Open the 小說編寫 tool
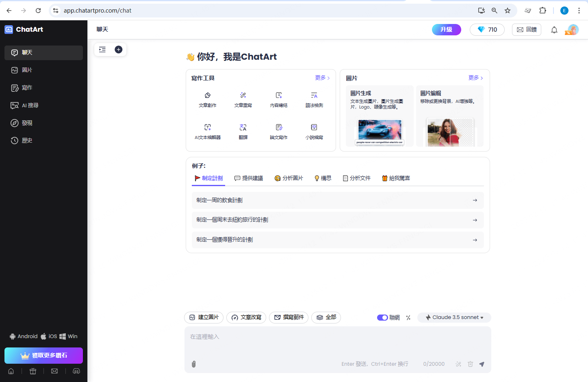 [314, 132]
